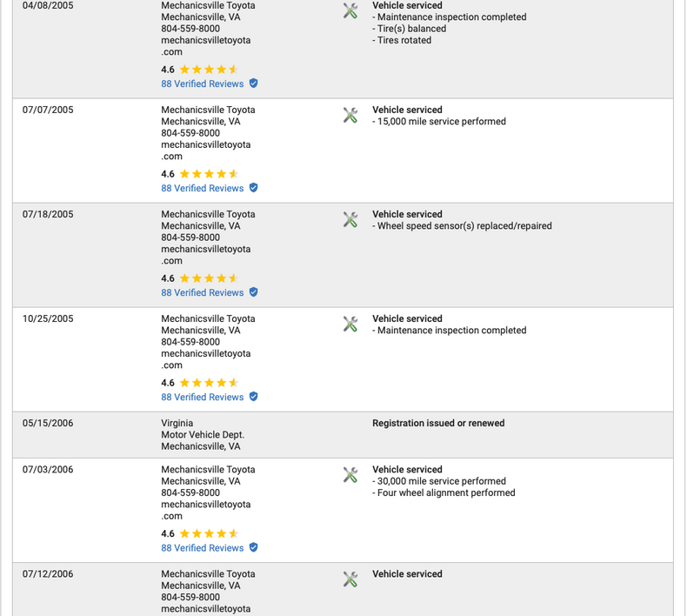Image resolution: width=687 pixels, height=616 pixels.
Task: Click the verified shield badge in the 07/07/2005 row
Action: point(254,188)
